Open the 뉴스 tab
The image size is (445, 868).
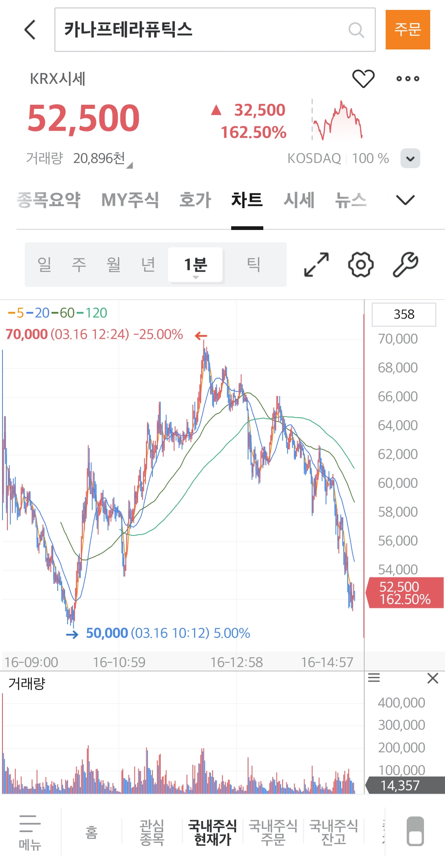click(351, 200)
